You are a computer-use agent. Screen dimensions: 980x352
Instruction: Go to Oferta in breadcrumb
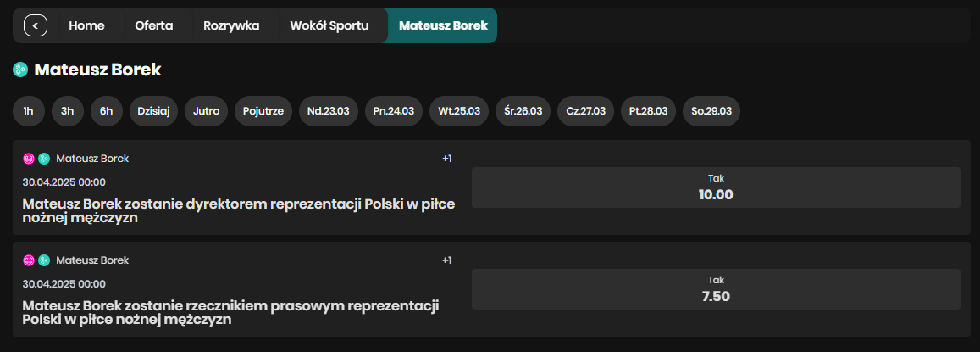coord(154,25)
